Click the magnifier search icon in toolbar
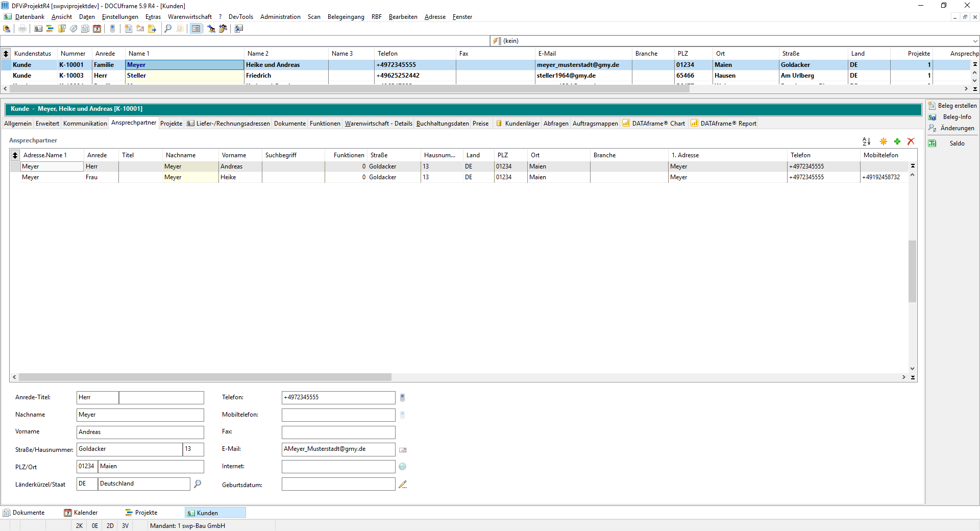Screen dimensions: 980x531 168,29
